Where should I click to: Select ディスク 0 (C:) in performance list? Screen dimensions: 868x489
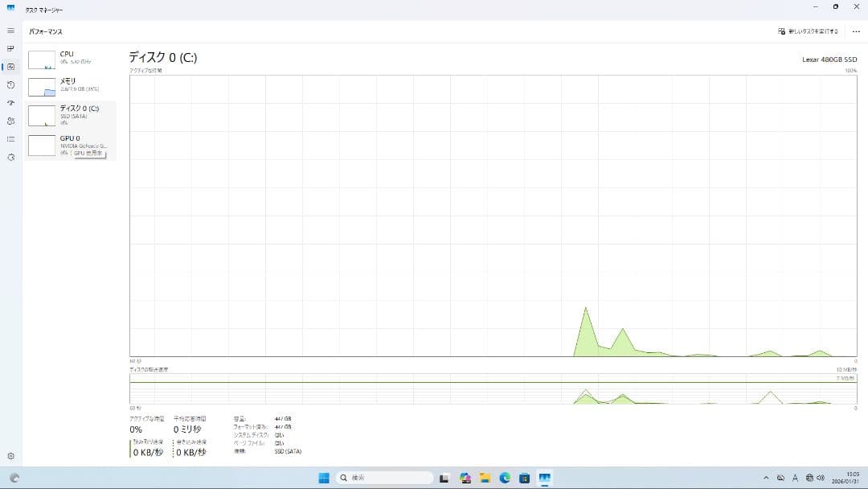coord(70,113)
